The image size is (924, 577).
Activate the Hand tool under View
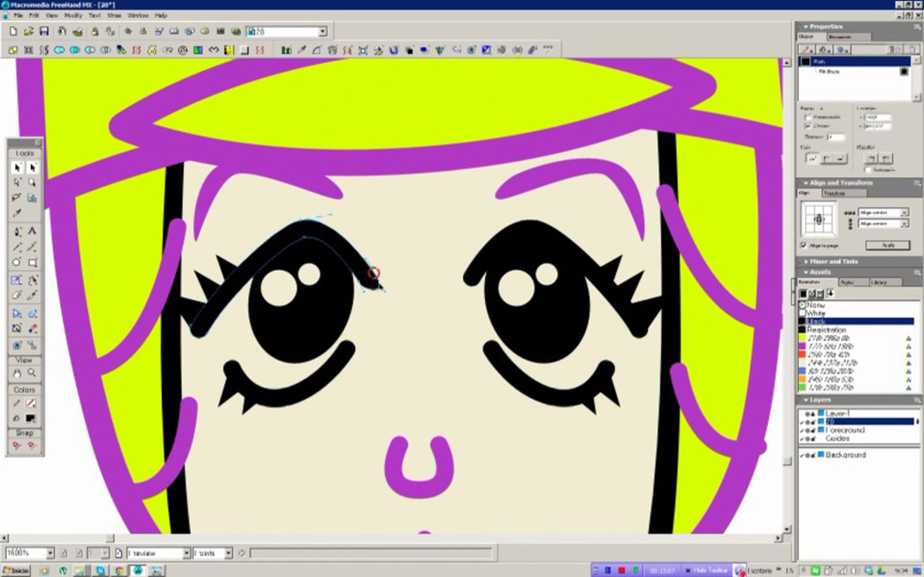tap(17, 373)
